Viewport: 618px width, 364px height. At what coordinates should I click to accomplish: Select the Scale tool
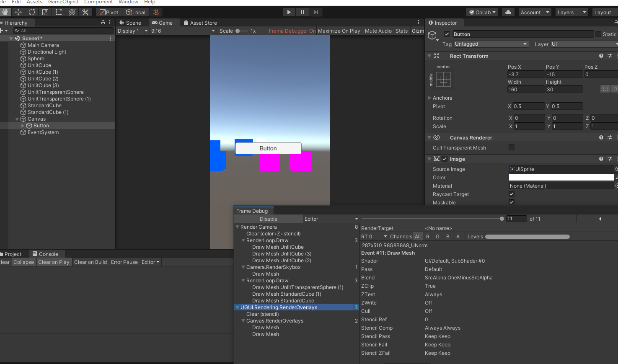tap(45, 12)
